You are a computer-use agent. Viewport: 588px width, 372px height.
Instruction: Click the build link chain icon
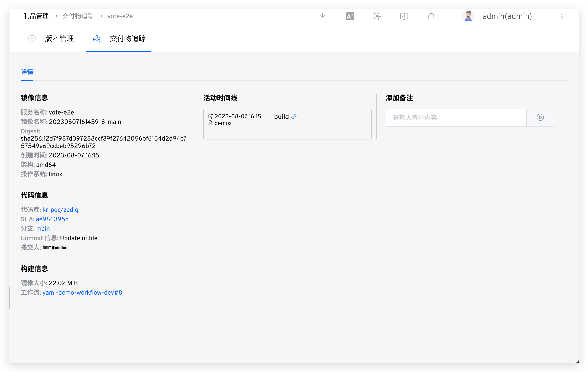click(294, 116)
